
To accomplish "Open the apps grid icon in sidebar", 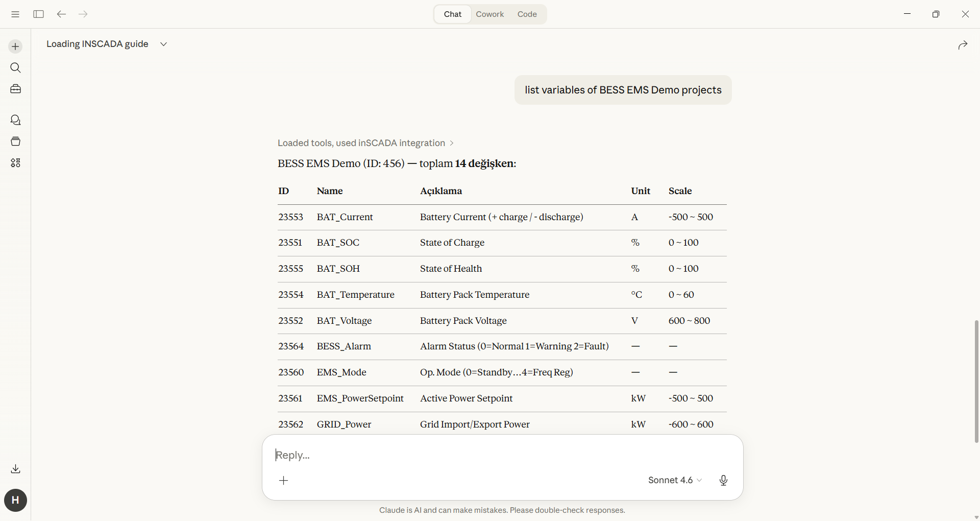I will 15,163.
